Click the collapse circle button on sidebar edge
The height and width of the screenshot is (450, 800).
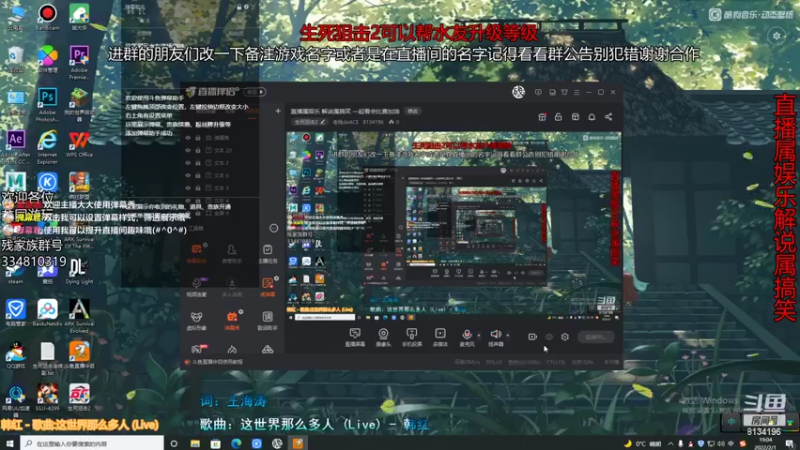pyautogui.click(x=274, y=228)
